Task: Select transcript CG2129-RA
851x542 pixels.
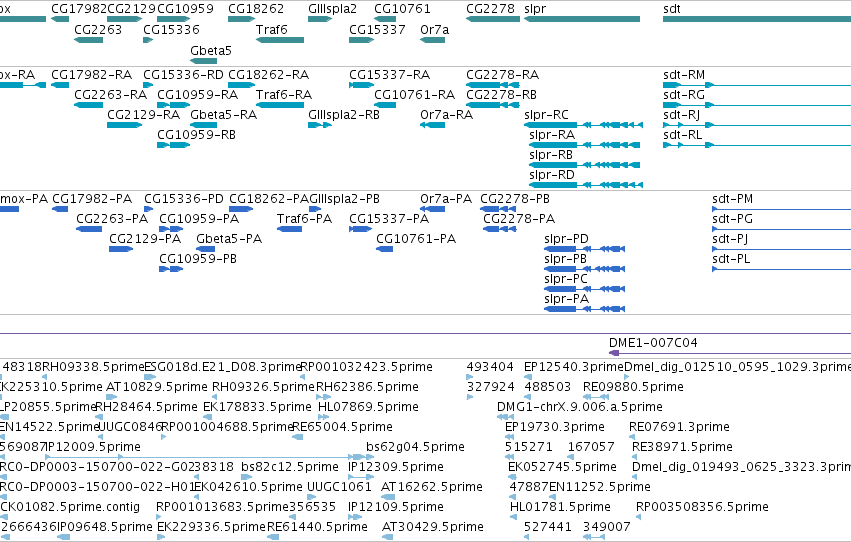Action: click(143, 114)
